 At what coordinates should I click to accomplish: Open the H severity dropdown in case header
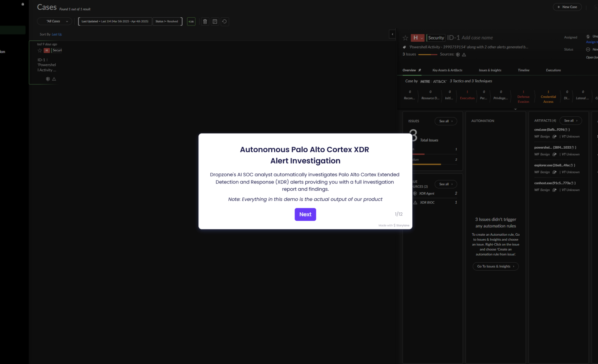click(x=418, y=38)
